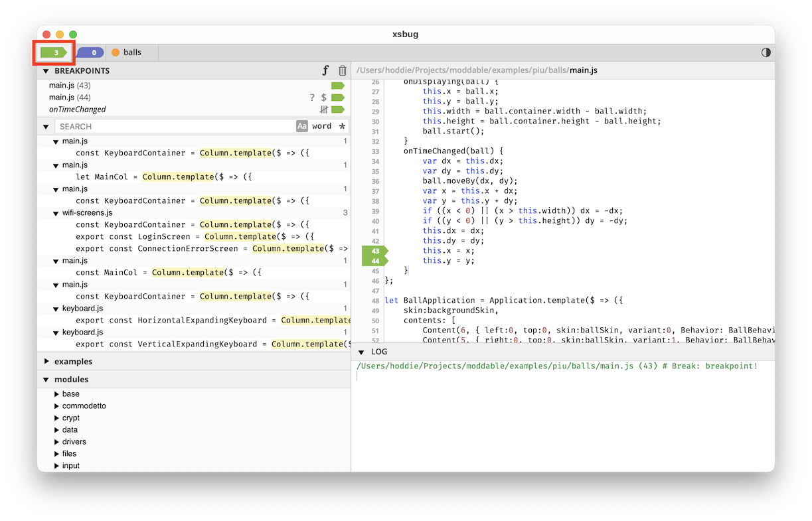Toggle the breakpoint flag for main.js (43)
The width and height of the screenshot is (812, 521).
point(338,86)
